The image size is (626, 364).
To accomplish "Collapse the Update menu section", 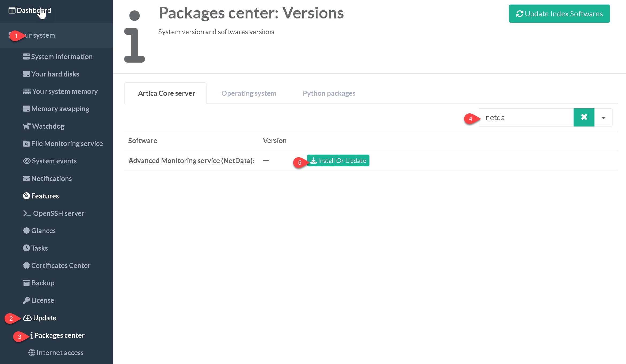I will coord(44,318).
